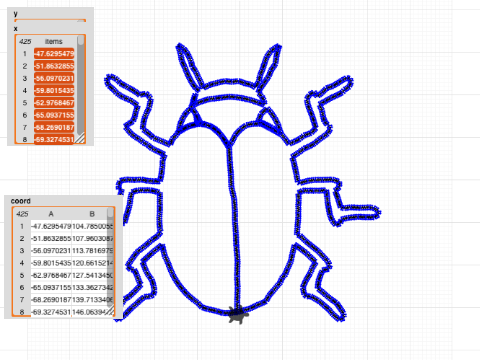Grab the x list watcher resize handle
The height and width of the screenshot is (360, 480).
pyautogui.click(x=80, y=138)
